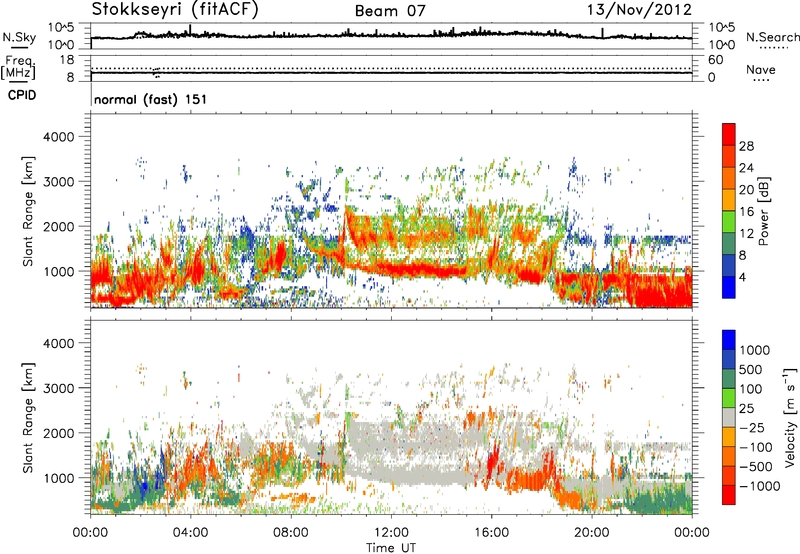The image size is (800, 554).
Task: Click the left '10^5' noise axis value
Action: click(x=61, y=28)
